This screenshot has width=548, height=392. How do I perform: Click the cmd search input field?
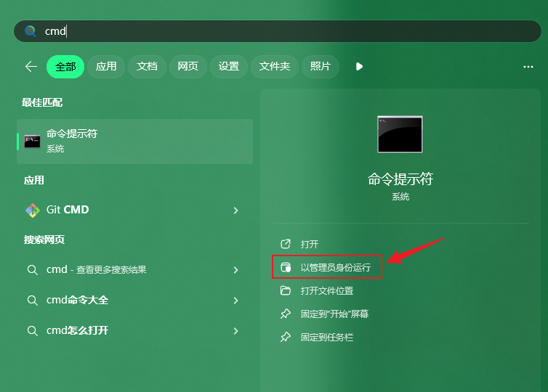click(x=278, y=31)
